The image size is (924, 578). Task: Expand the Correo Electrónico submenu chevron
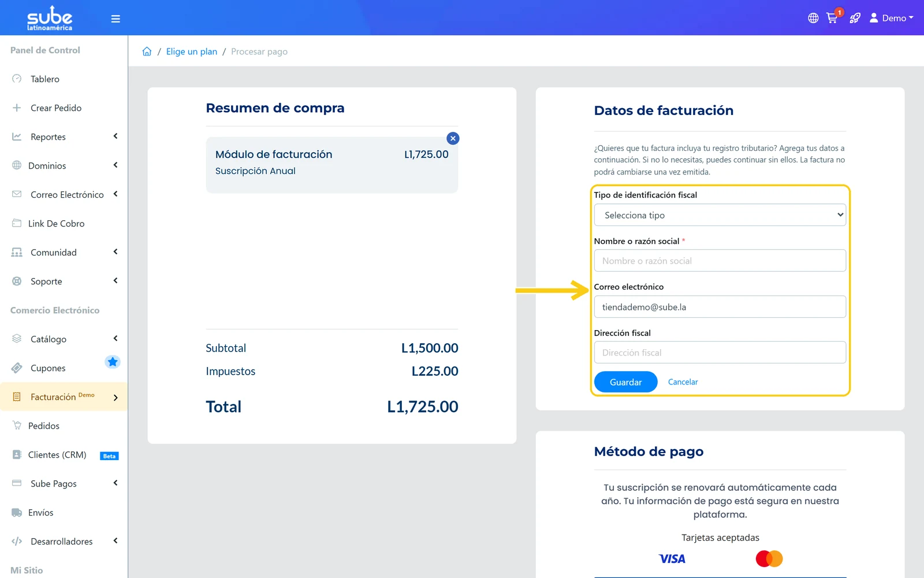(x=115, y=194)
